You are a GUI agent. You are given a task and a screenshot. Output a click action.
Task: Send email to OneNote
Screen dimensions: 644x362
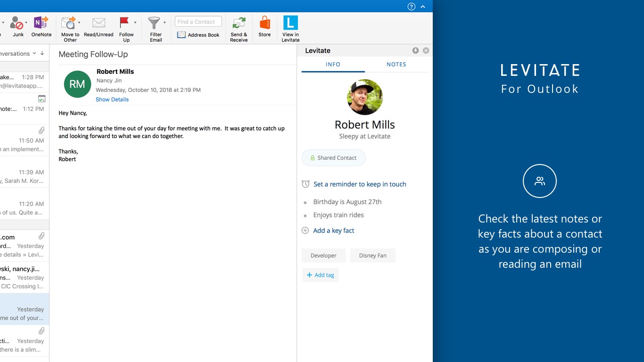[41, 23]
